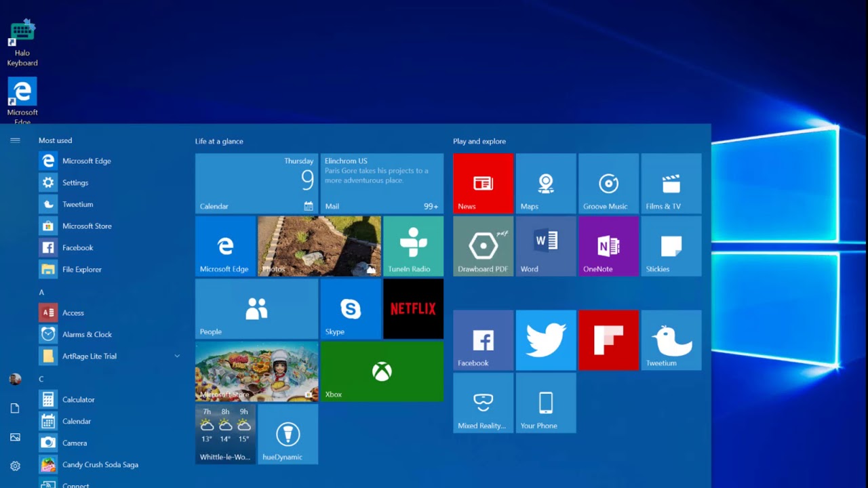Open the Microsoft Edge tile
Viewport: 868px width, 488px height.
click(225, 246)
